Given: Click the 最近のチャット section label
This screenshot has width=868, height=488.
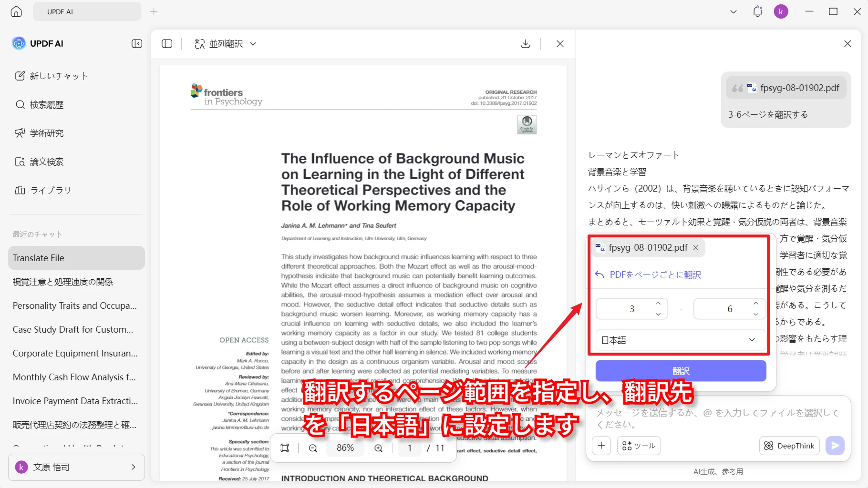Looking at the screenshot, I should [x=37, y=234].
